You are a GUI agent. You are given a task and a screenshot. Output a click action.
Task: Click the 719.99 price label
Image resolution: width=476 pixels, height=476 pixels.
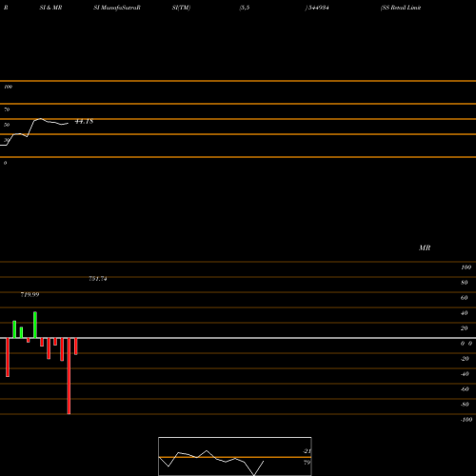[x=30, y=294]
